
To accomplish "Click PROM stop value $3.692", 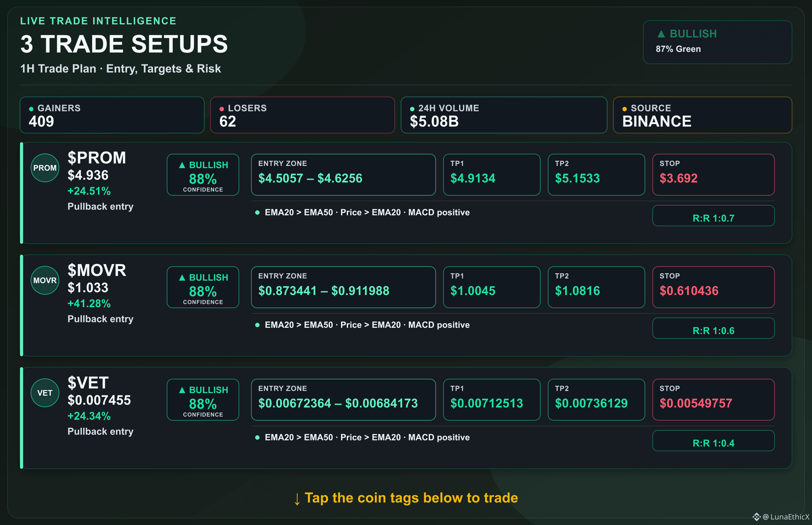I will click(678, 178).
